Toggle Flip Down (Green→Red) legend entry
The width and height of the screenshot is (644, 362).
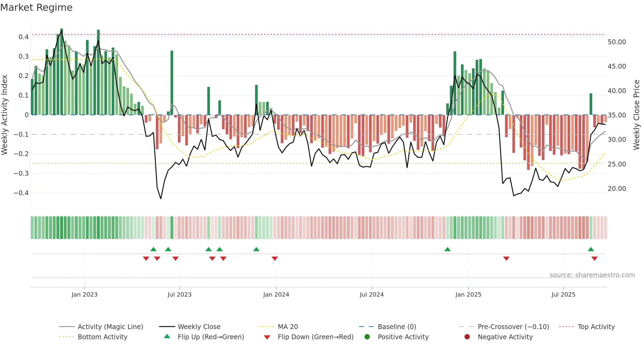coord(309,337)
